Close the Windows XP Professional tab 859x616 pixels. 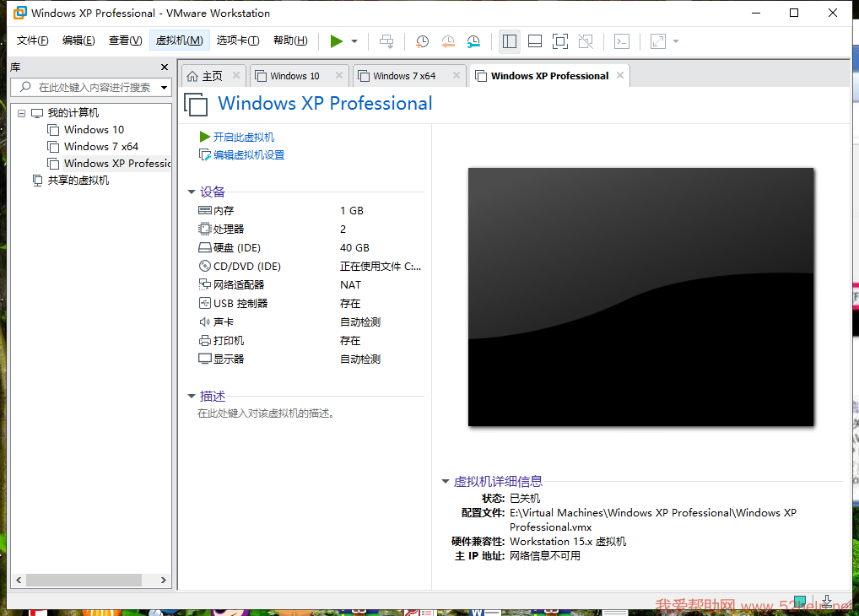click(x=620, y=75)
